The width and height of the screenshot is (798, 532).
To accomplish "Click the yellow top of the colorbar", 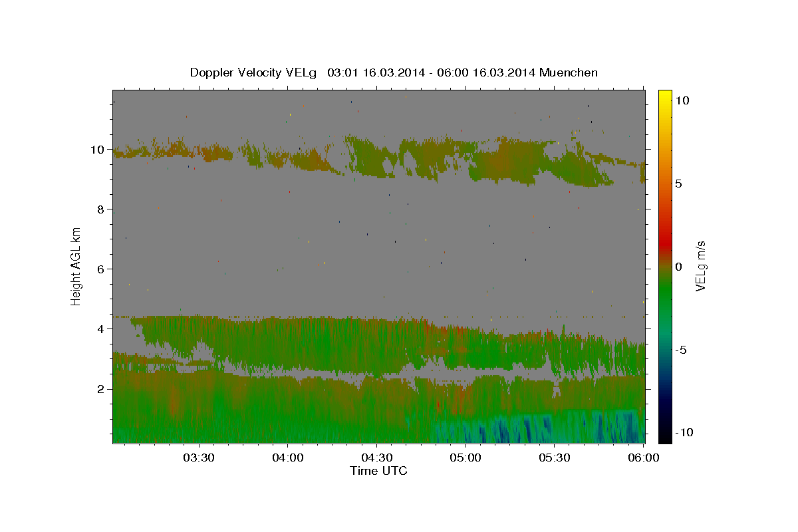I will click(x=665, y=96).
